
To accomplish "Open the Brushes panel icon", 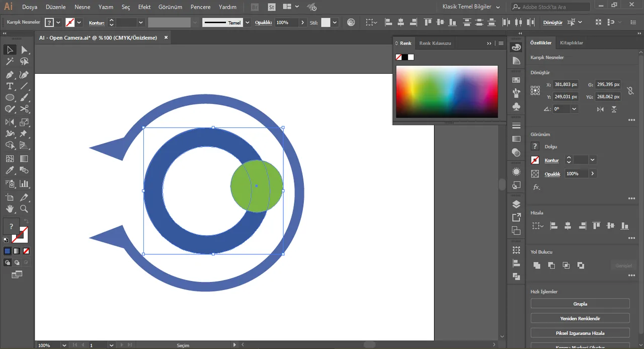I will click(516, 93).
